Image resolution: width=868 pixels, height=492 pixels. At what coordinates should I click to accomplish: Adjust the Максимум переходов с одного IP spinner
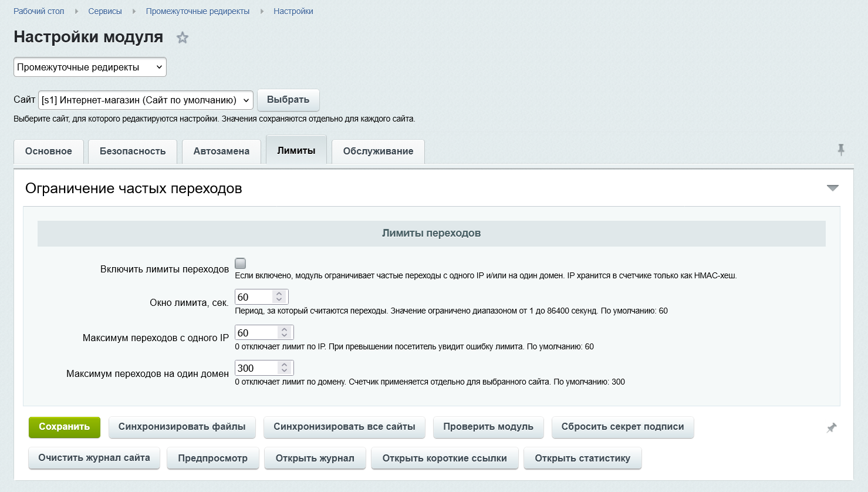pos(285,333)
